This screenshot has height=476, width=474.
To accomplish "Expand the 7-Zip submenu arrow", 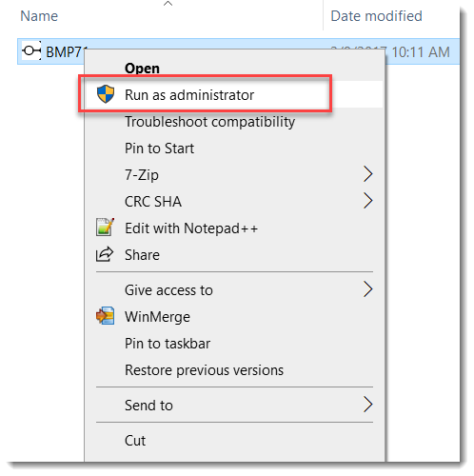I will point(367,174).
